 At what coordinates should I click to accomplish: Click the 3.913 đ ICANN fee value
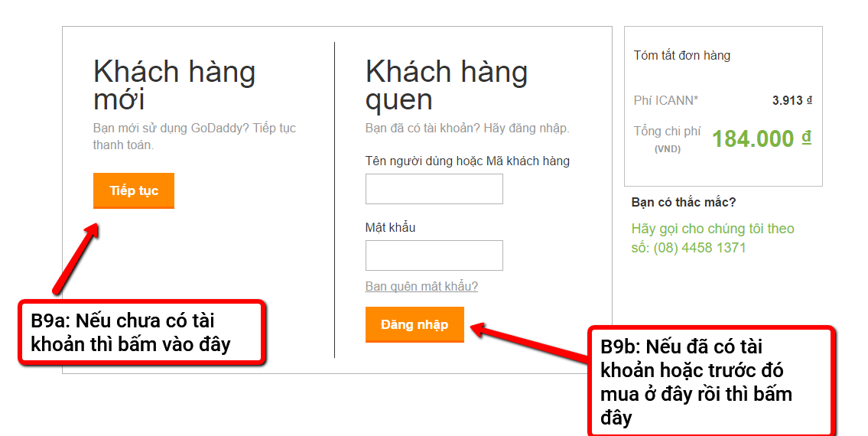(792, 100)
